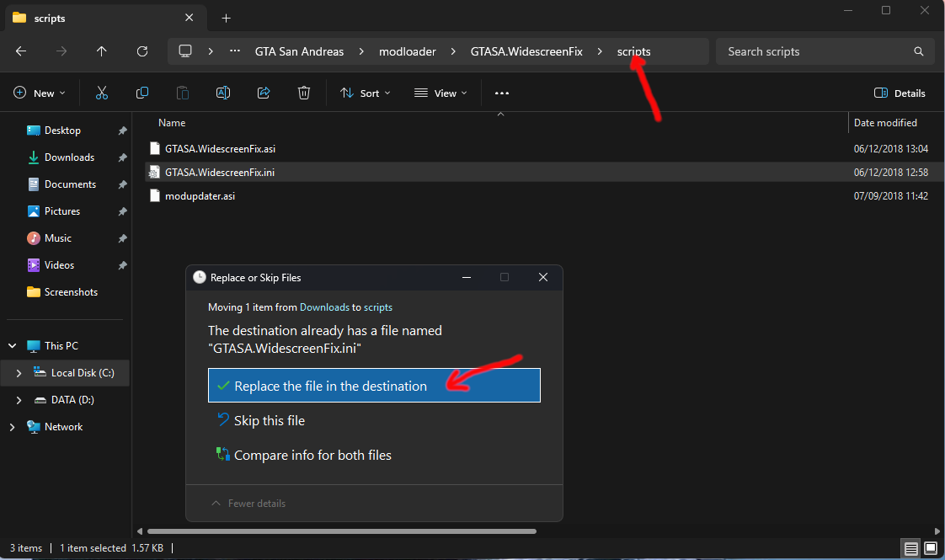Open Documents in Quick access
The image size is (945, 560).
point(70,184)
